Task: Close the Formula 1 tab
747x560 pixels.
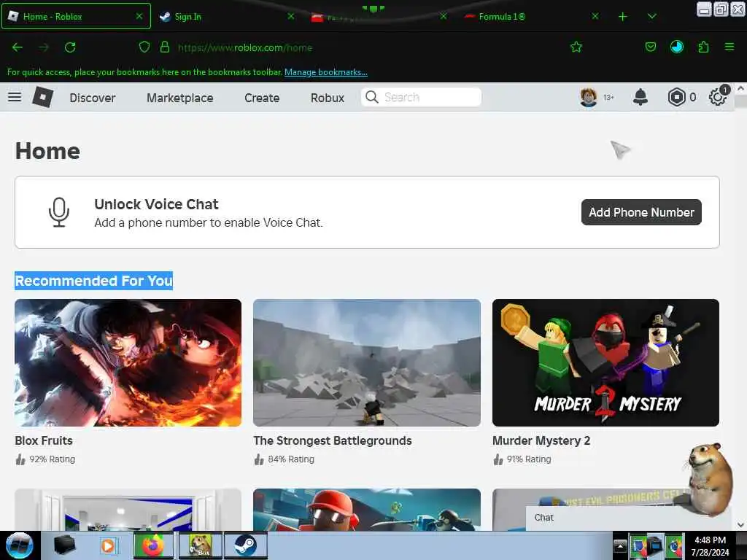Action: [x=595, y=16]
